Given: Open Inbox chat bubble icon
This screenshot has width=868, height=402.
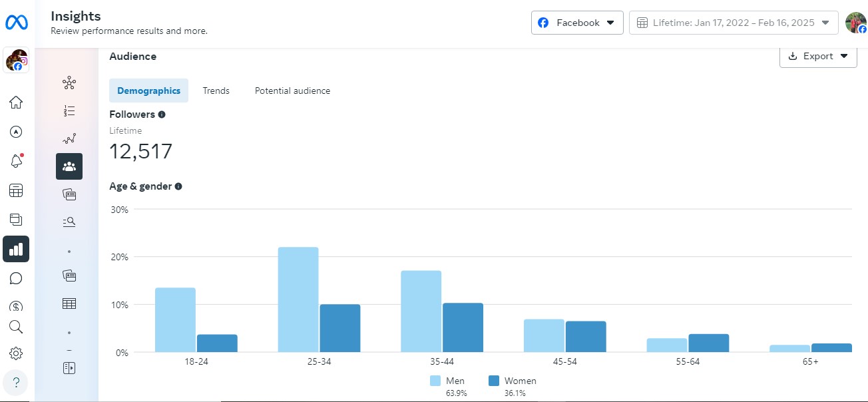Looking at the screenshot, I should 16,278.
